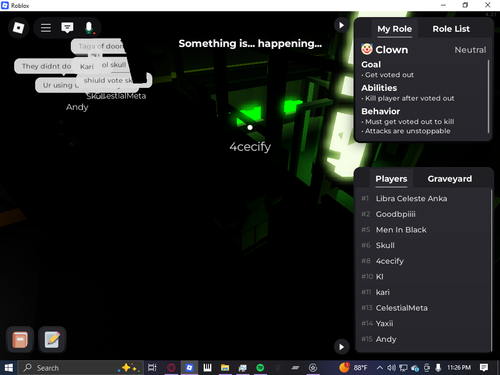
Task: Open File Explorer from the taskbar
Action: [x=225, y=368]
